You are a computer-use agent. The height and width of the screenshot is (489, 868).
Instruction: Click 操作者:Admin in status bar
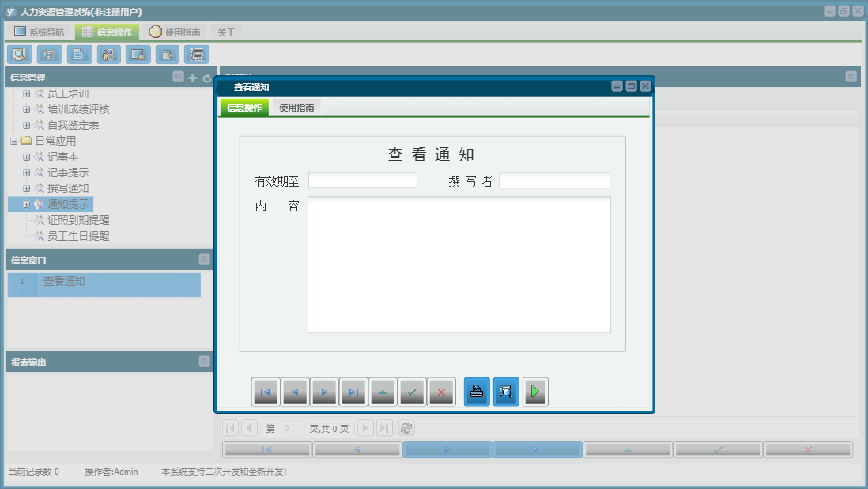click(111, 472)
